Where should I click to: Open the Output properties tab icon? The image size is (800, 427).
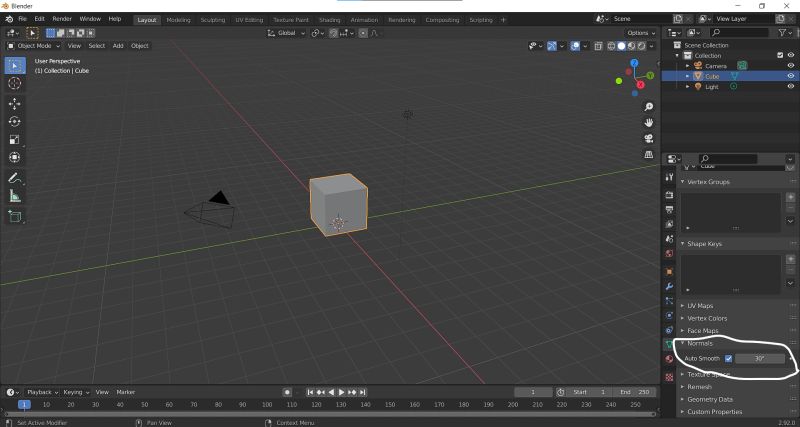pos(669,209)
